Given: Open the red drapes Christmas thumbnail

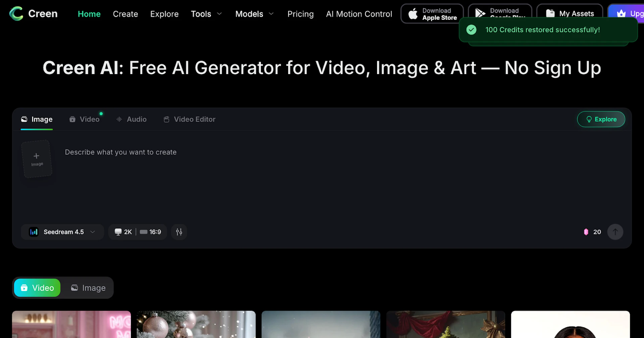Looking at the screenshot, I should click(446, 324).
